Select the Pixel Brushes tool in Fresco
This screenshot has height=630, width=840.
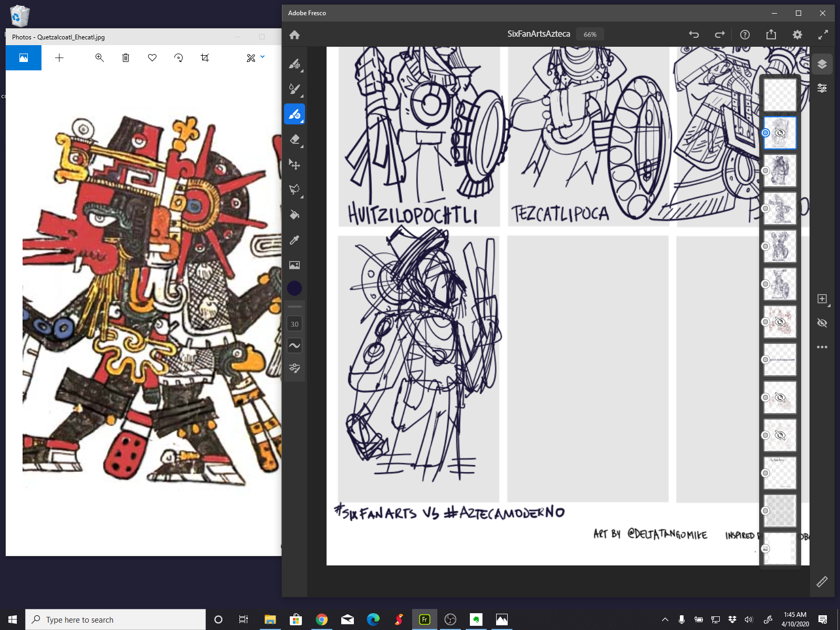click(295, 64)
